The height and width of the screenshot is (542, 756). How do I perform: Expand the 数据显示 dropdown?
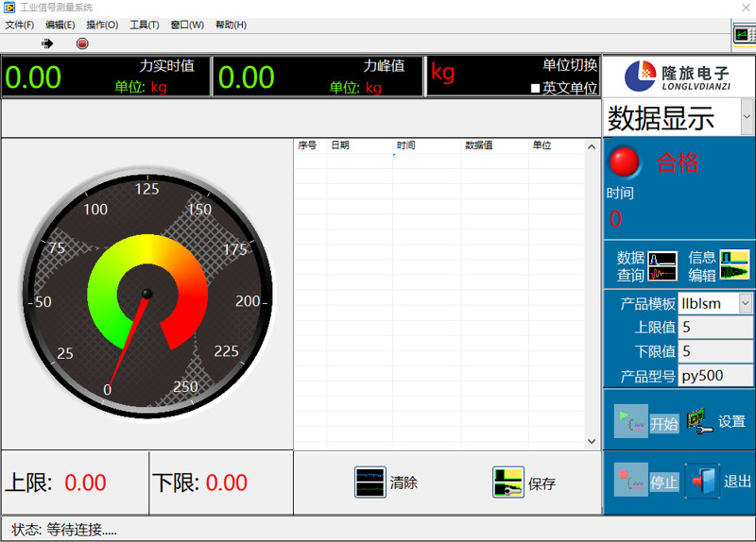746,118
